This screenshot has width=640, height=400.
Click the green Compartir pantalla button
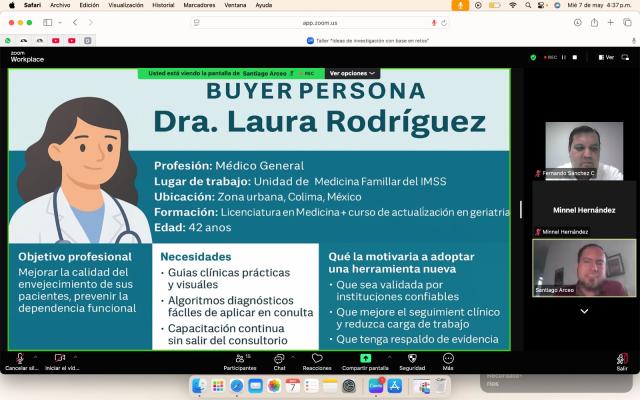366,359
